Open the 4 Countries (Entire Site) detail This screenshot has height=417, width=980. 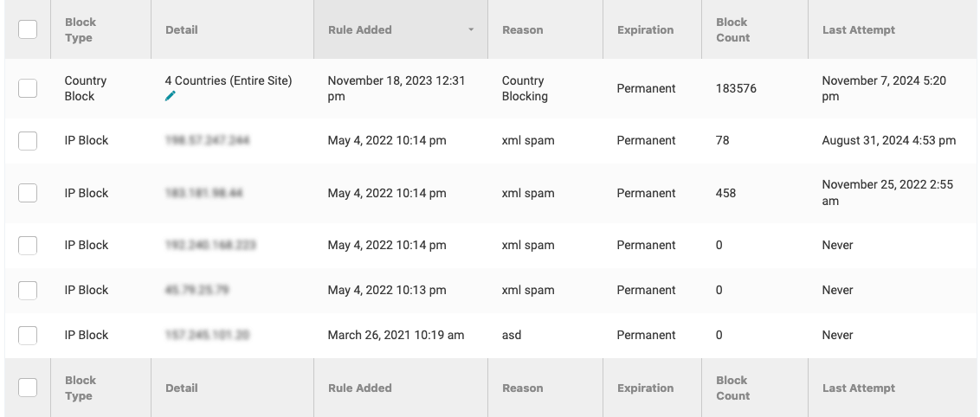(229, 80)
